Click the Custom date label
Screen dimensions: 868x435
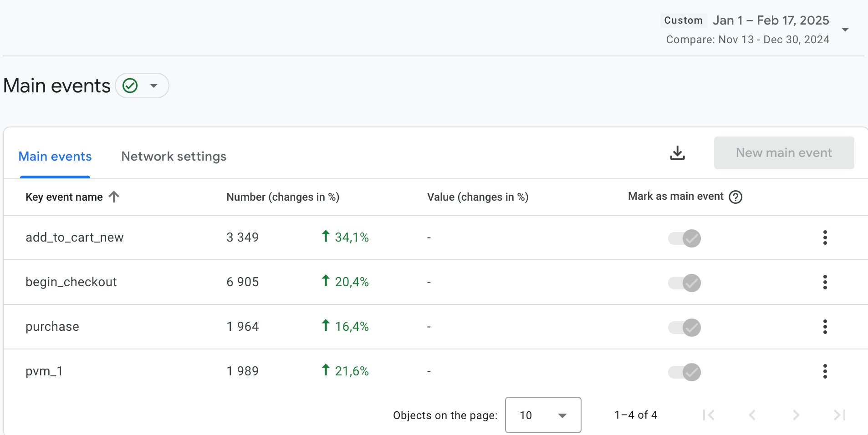pyautogui.click(x=683, y=20)
